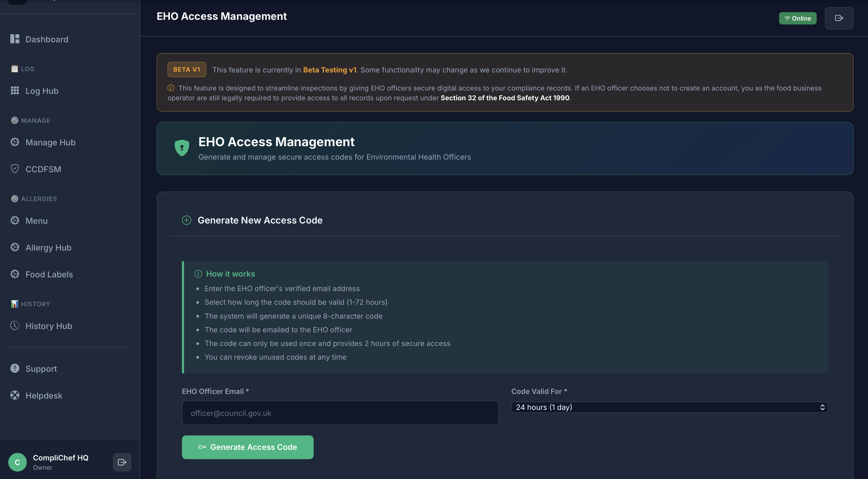The width and height of the screenshot is (868, 479).
Task: Click the BETA V1 badge
Action: [x=187, y=69]
